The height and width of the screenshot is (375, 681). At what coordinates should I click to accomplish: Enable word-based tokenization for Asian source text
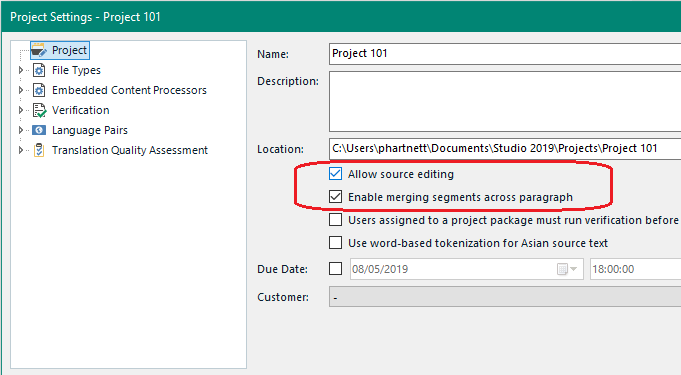[x=335, y=242]
